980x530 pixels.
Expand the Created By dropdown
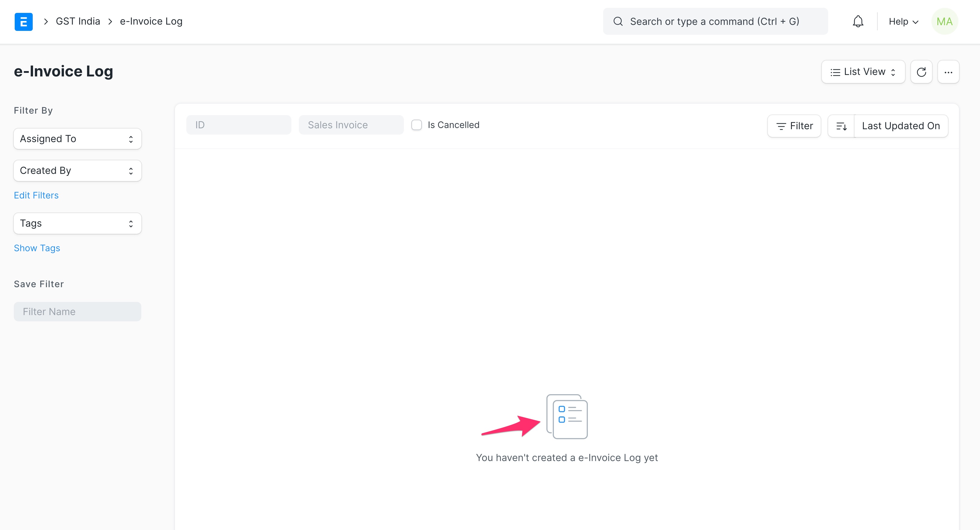coord(77,170)
